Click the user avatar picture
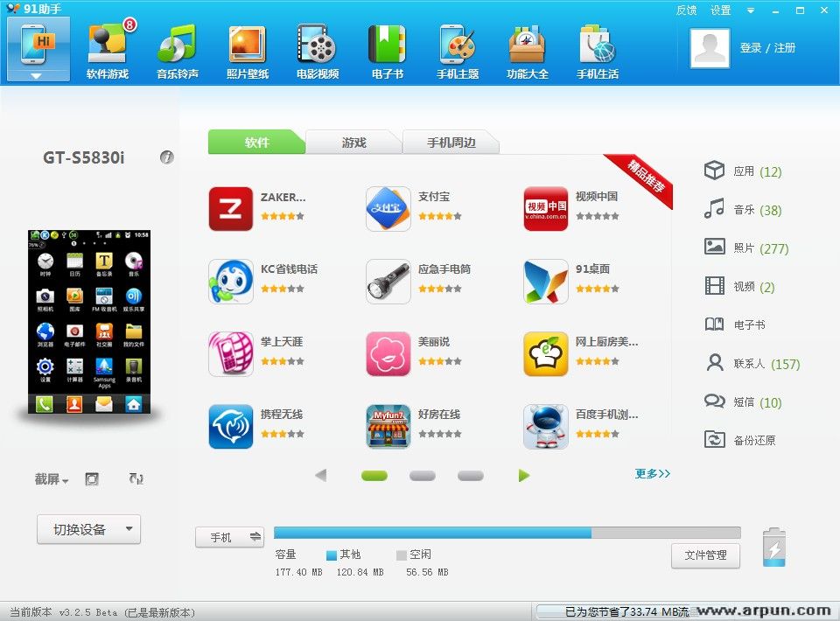840x621 pixels. tap(710, 48)
